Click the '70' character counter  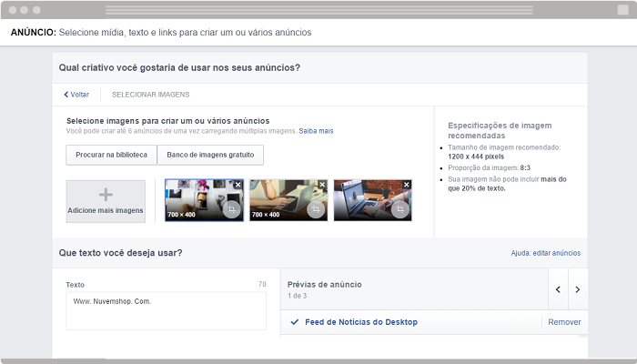pos(262,284)
